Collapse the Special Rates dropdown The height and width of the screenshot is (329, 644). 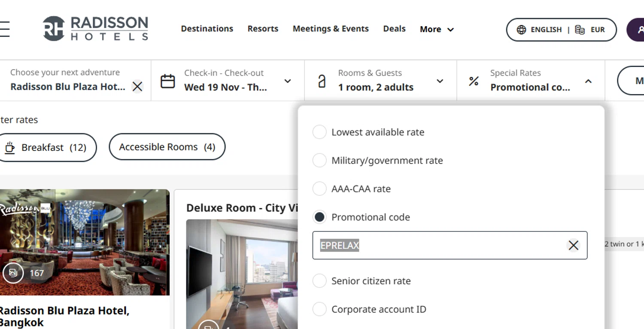pyautogui.click(x=588, y=81)
